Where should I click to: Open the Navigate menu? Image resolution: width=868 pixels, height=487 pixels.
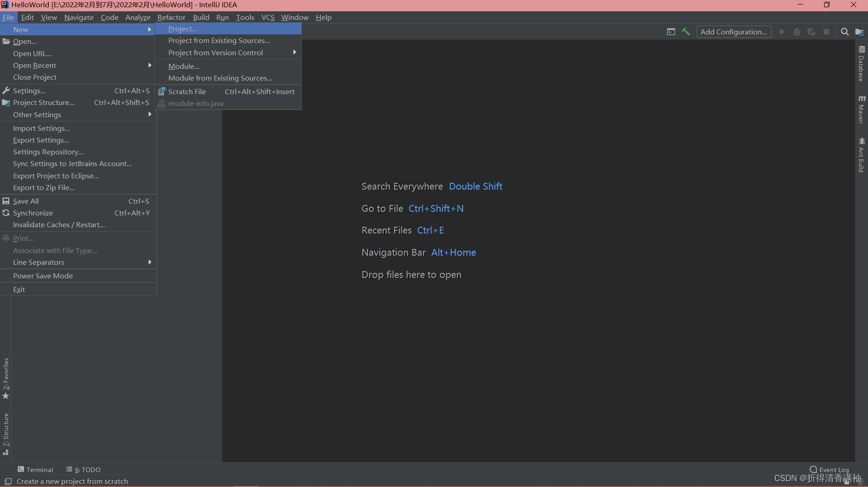tap(79, 17)
